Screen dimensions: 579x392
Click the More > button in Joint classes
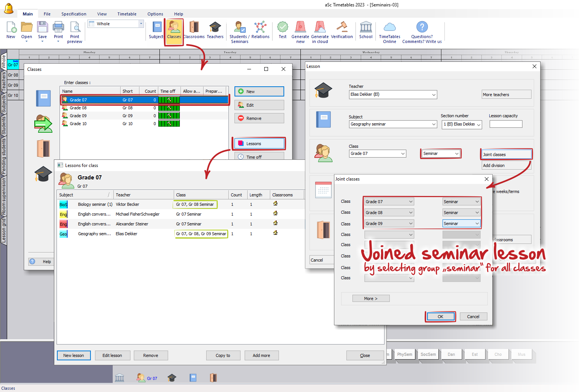pos(371,299)
